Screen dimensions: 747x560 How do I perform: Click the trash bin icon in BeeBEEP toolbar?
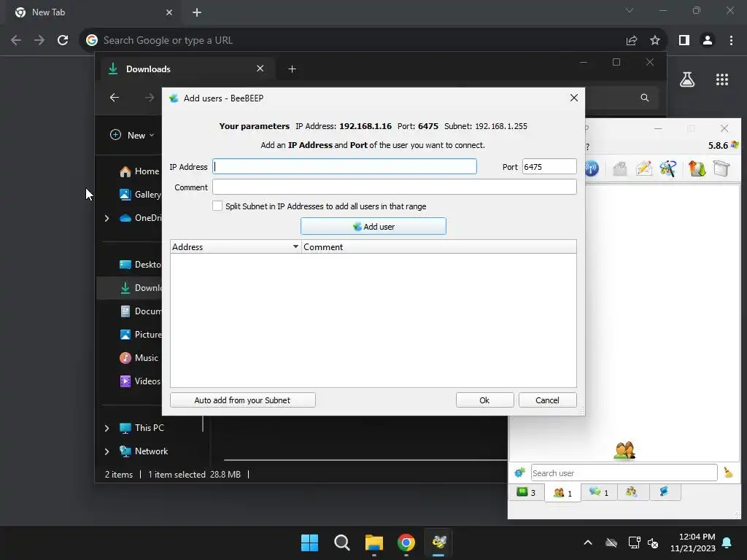[x=721, y=168]
